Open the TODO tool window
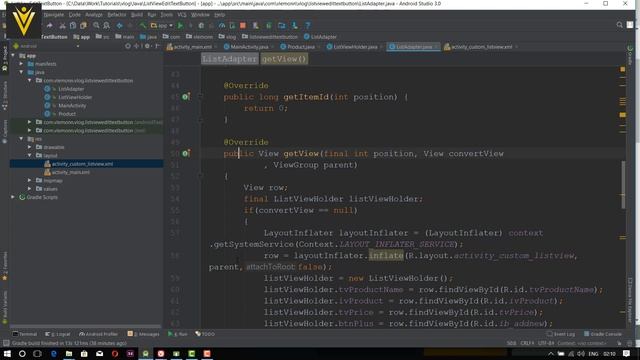Image resolution: width=640 pixels, height=360 pixels. pyautogui.click(x=205, y=334)
